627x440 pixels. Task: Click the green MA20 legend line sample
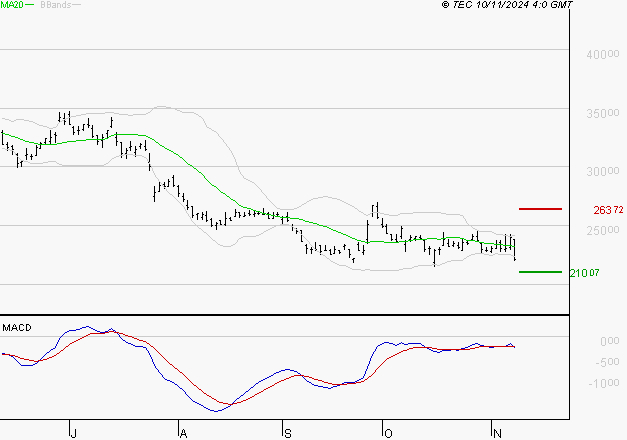click(30, 5)
